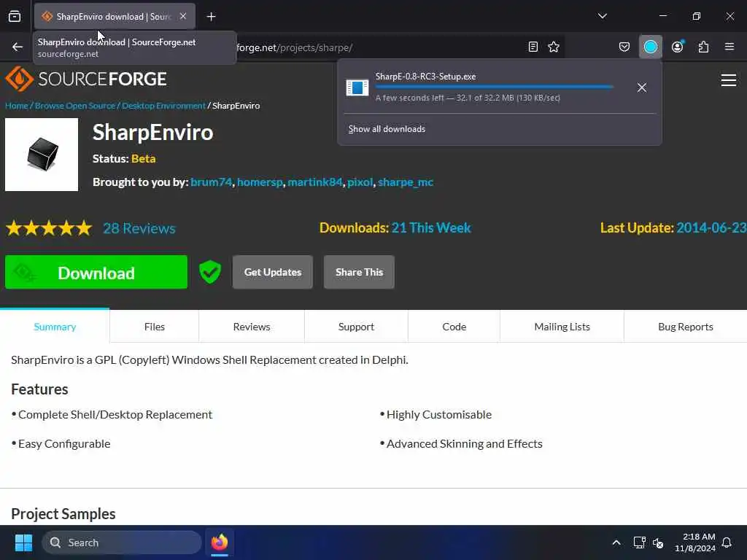Follow the Browse Open Source breadcrumb
Image resolution: width=747 pixels, height=560 pixels.
point(75,106)
